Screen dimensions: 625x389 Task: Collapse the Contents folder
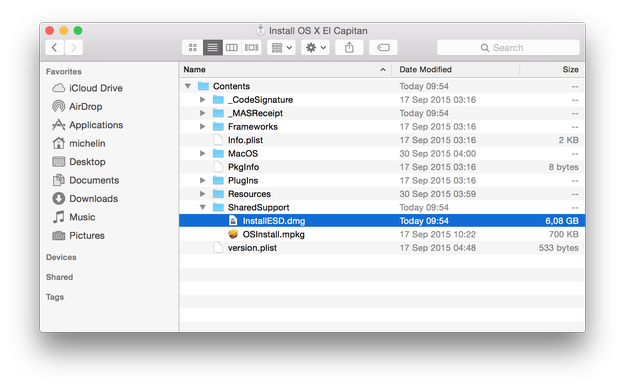point(188,86)
